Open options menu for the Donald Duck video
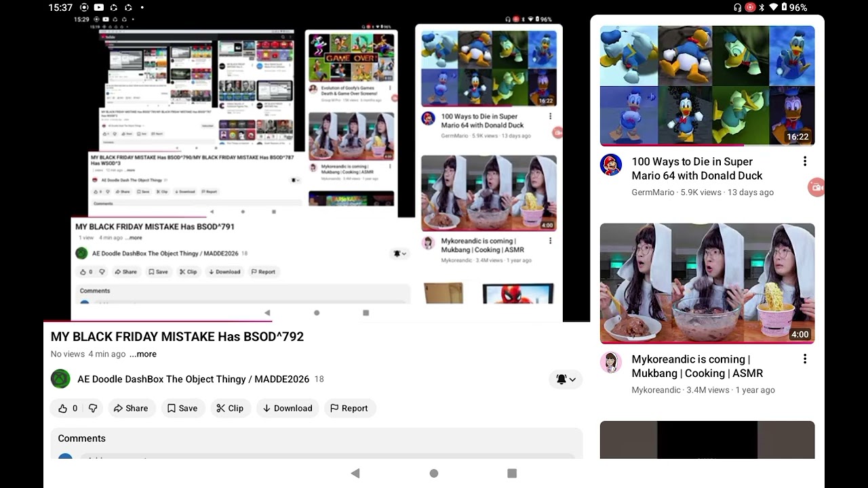Viewport: 868px width, 488px height. 805,161
